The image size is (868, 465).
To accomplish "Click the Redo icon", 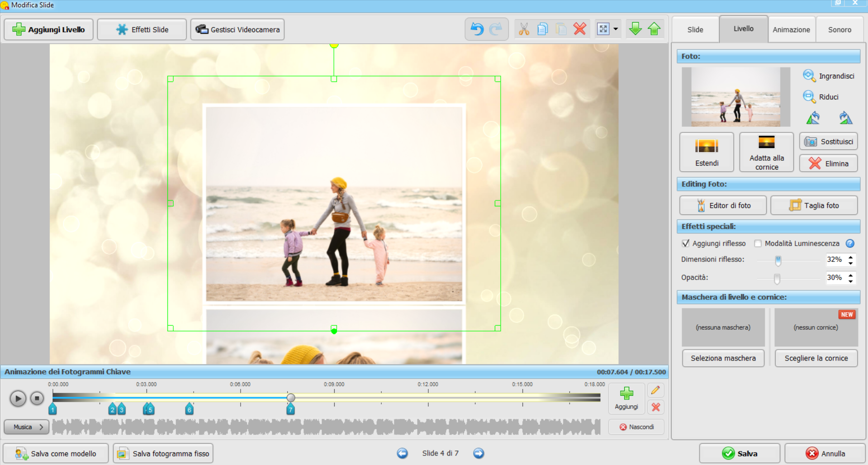I will coord(496,29).
